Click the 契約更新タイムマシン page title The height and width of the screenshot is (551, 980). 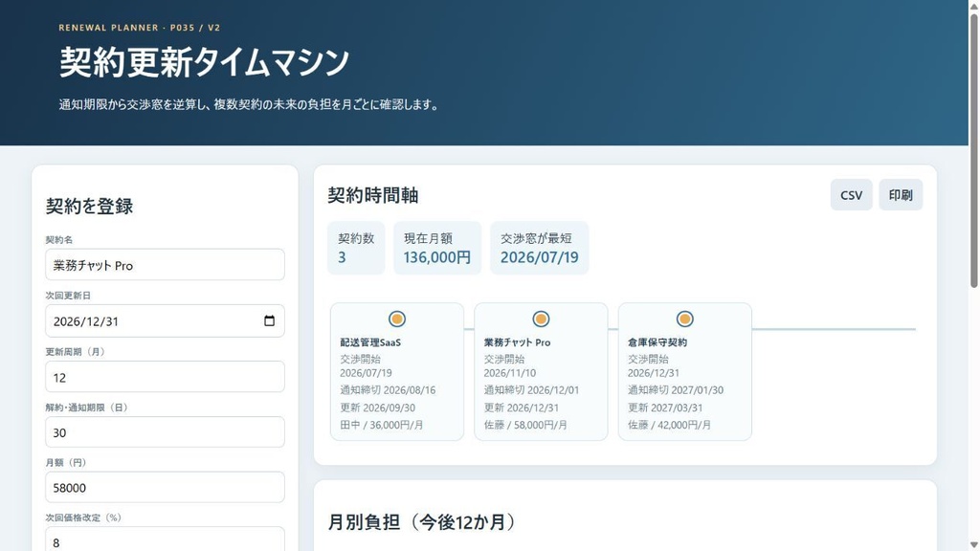(x=205, y=62)
